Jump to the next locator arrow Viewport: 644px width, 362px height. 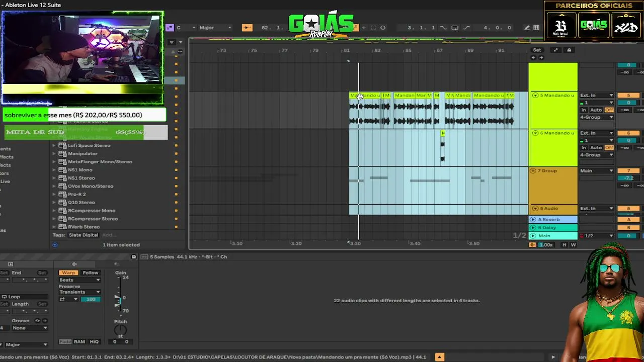[x=541, y=57]
